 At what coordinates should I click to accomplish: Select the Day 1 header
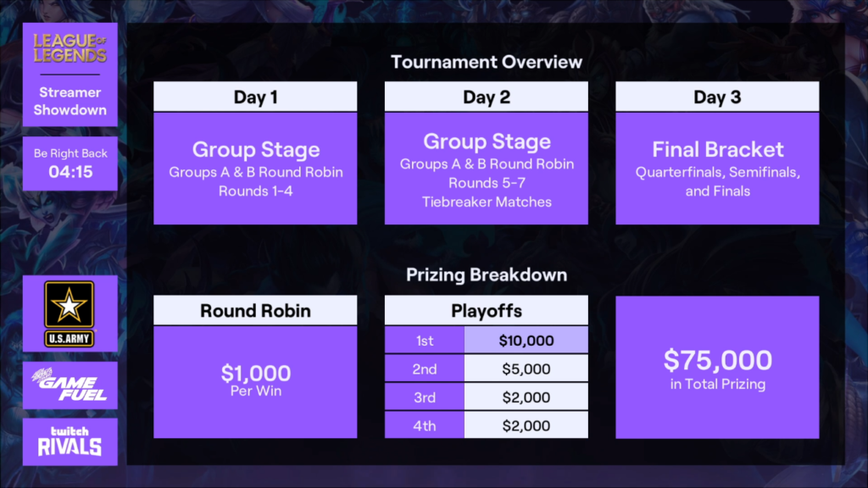[255, 97]
